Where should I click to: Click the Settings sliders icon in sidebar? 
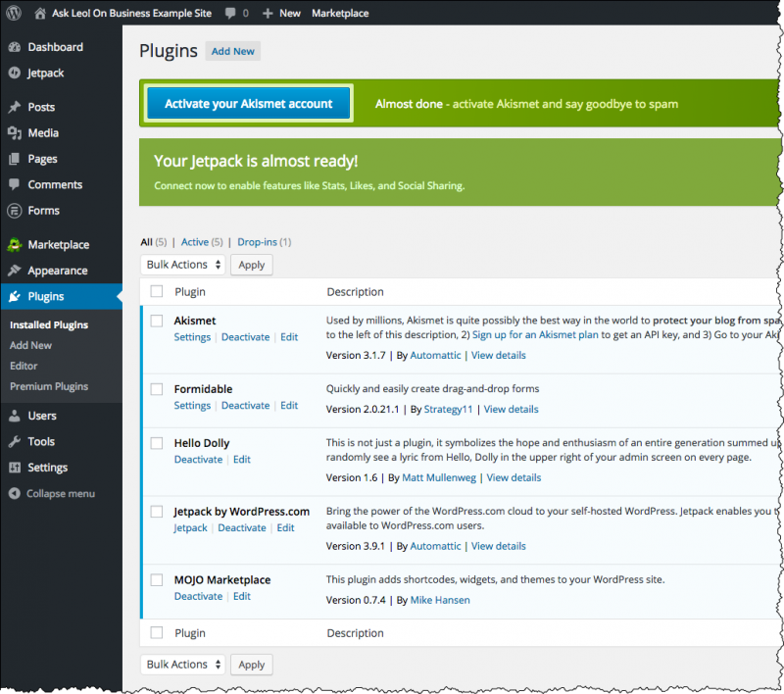(x=15, y=468)
